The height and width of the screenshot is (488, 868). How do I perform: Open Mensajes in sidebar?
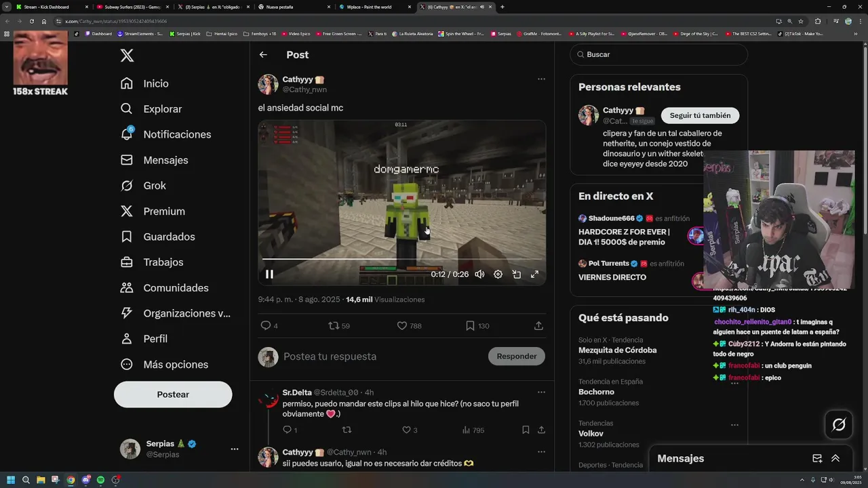point(154,160)
